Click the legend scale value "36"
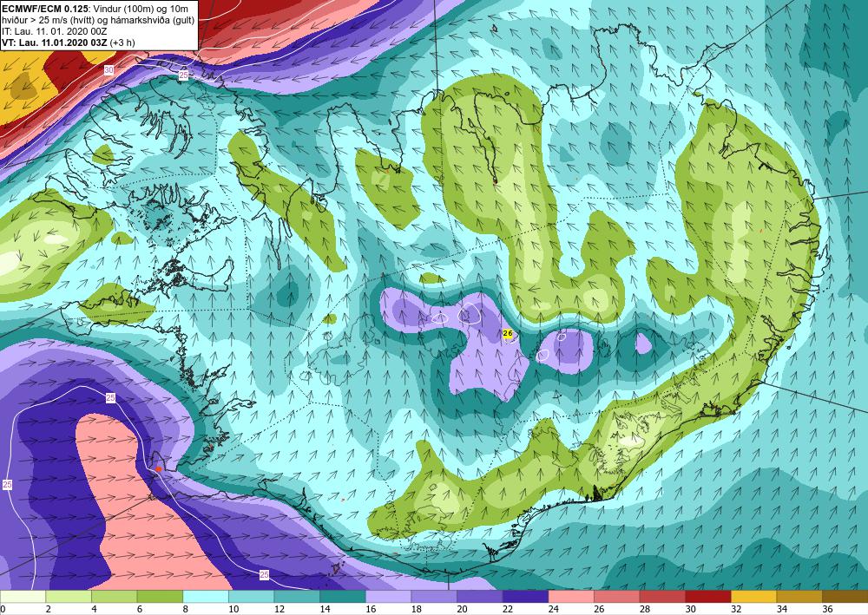This screenshot has height=615, width=868. point(827,609)
